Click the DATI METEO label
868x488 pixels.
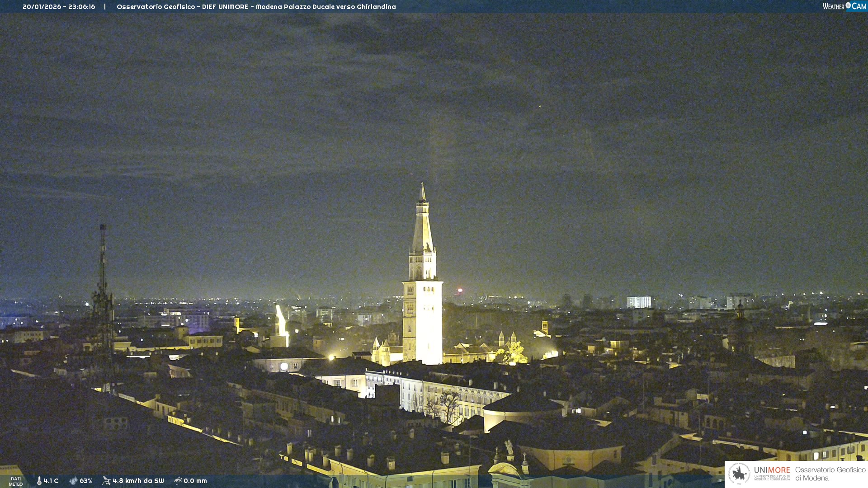(16, 481)
